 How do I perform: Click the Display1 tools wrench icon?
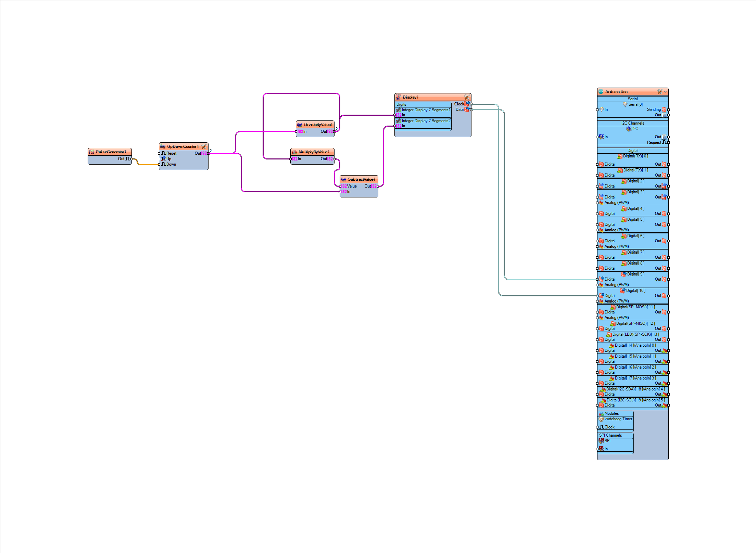(x=466, y=97)
